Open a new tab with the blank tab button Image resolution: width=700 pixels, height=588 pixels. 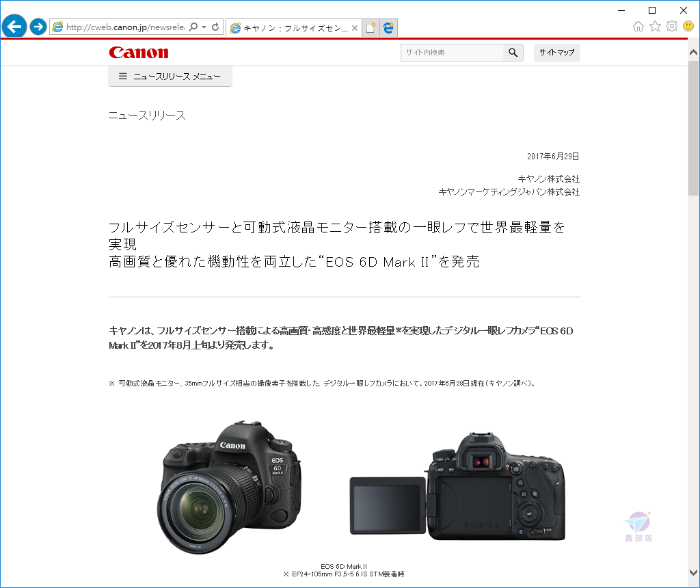(371, 27)
